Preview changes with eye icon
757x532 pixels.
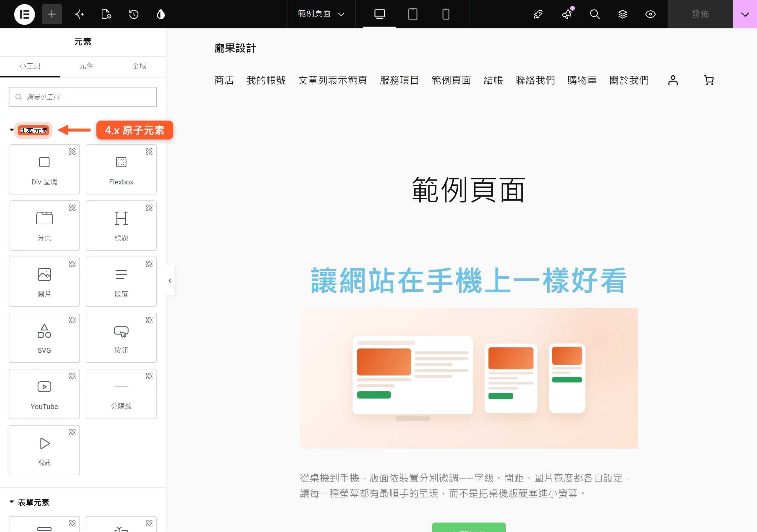pos(651,14)
